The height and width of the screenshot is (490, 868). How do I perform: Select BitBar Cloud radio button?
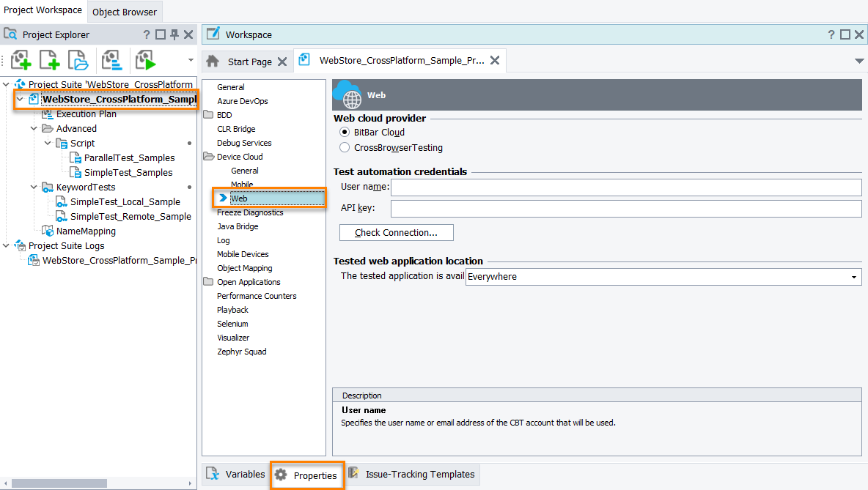345,133
